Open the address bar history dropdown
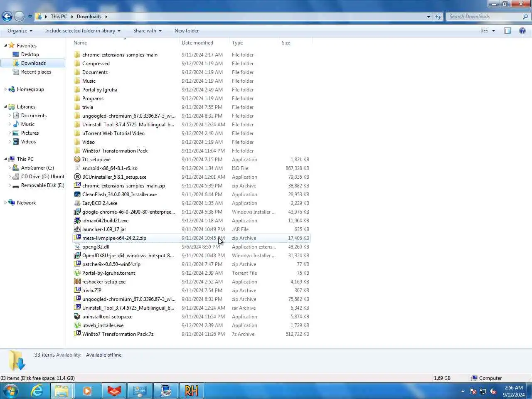 click(x=429, y=17)
